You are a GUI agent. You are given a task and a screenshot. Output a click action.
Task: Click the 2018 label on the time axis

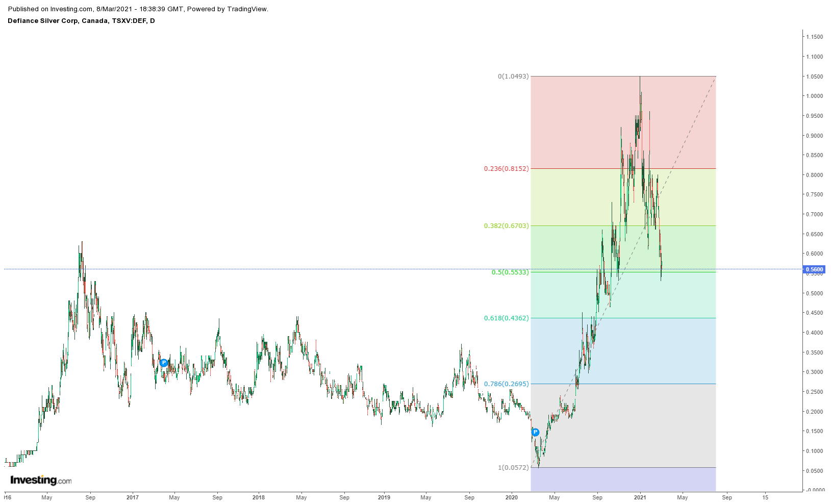259,497
